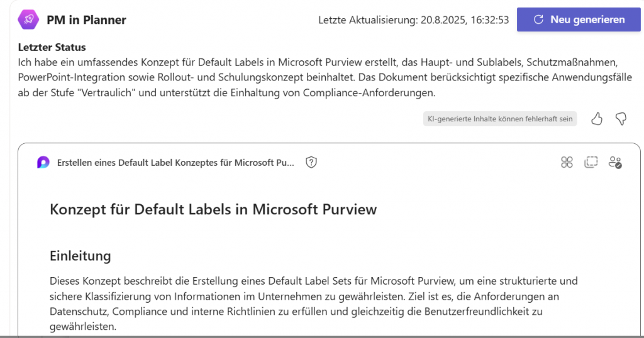Click the copy component icon
The height and width of the screenshot is (338, 644).
tap(591, 163)
